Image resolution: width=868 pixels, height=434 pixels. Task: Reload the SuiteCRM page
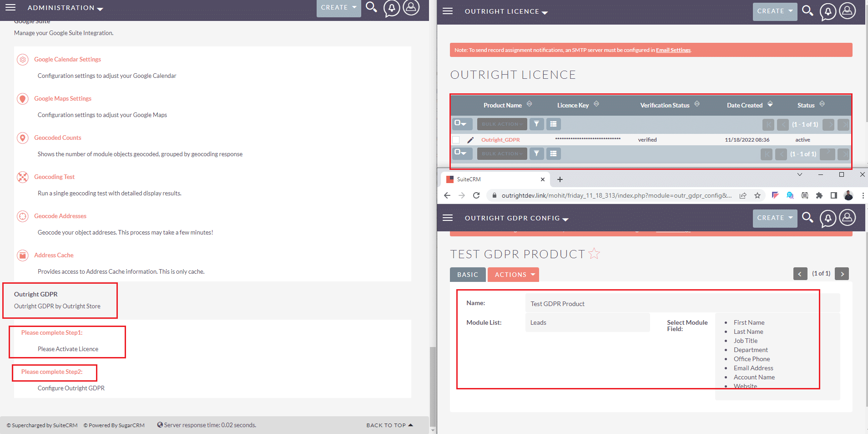click(476, 195)
